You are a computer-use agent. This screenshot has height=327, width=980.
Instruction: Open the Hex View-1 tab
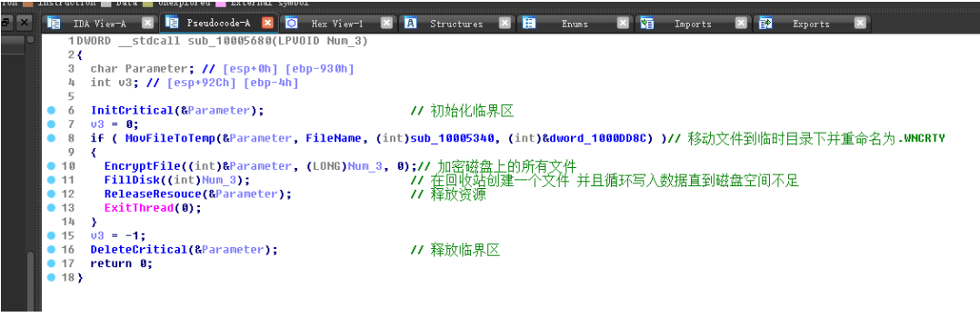(x=337, y=24)
